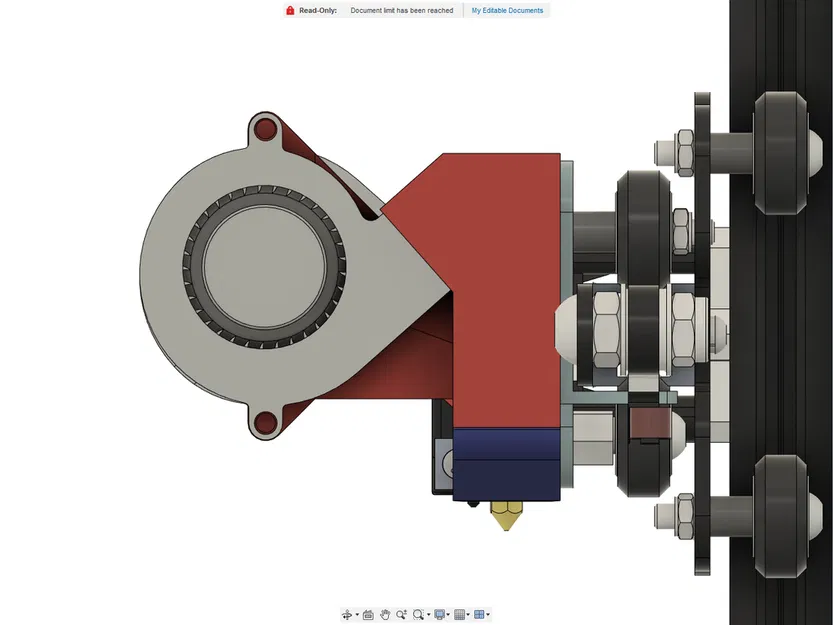Open the Grids and Snaps dropdown
Image resolution: width=833 pixels, height=625 pixels.
(x=468, y=614)
